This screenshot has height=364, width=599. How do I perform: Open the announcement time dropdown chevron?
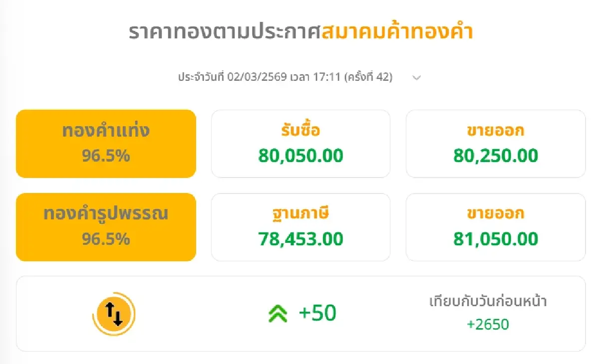click(x=417, y=78)
